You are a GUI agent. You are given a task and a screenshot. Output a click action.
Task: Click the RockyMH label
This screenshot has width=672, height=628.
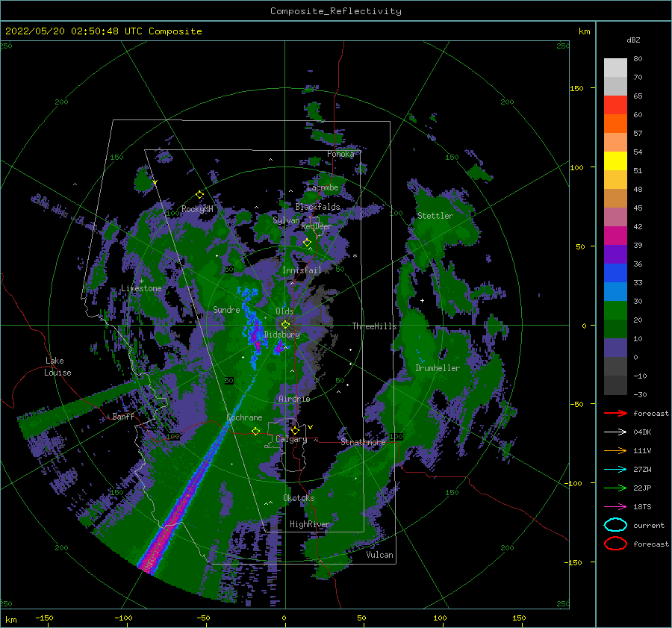click(x=197, y=209)
